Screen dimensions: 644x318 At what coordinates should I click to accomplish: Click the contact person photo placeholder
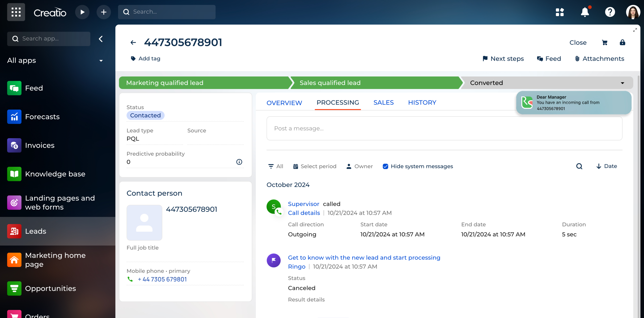click(x=144, y=223)
